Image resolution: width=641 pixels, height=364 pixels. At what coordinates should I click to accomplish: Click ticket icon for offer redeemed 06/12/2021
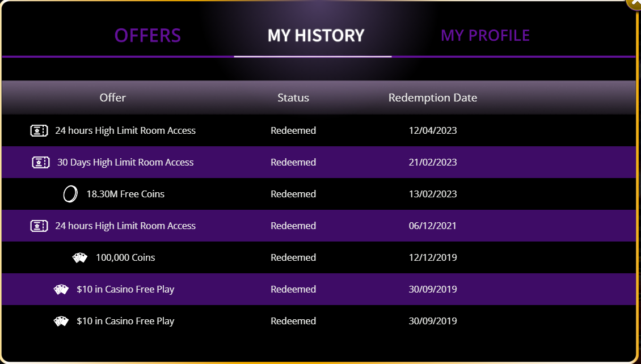[x=39, y=226]
